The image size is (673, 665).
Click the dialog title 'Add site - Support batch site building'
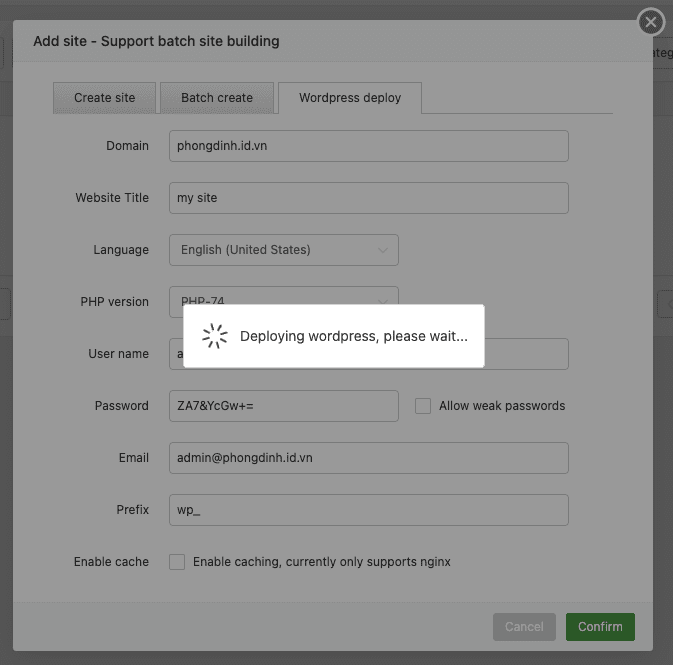click(x=156, y=41)
